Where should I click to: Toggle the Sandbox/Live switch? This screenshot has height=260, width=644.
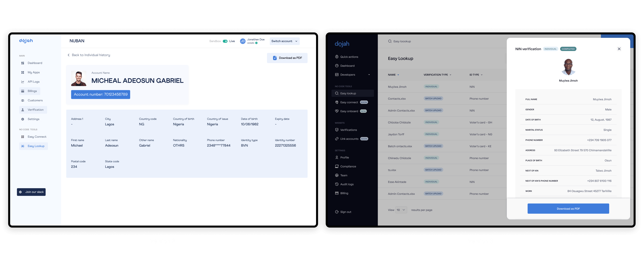coord(225,41)
